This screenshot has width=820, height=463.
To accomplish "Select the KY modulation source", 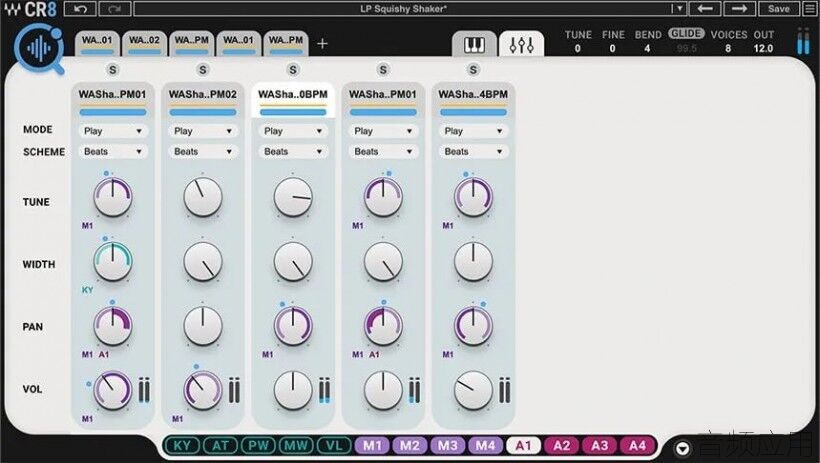I will pos(182,446).
